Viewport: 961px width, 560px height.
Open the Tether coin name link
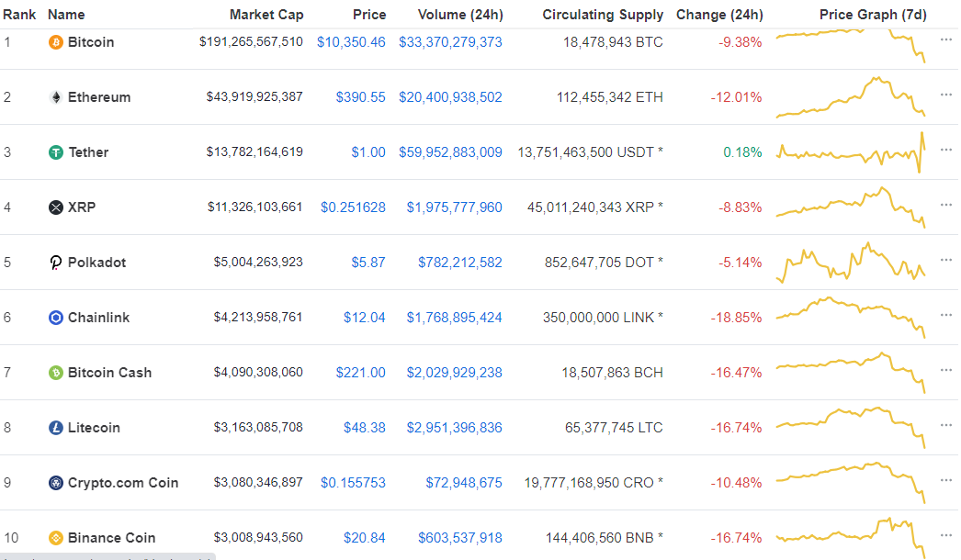(x=88, y=152)
